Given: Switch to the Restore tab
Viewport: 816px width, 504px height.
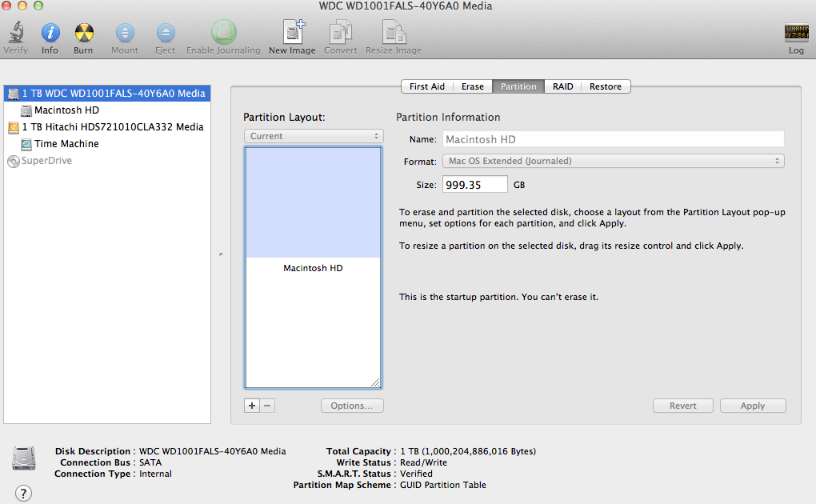Looking at the screenshot, I should click(606, 86).
